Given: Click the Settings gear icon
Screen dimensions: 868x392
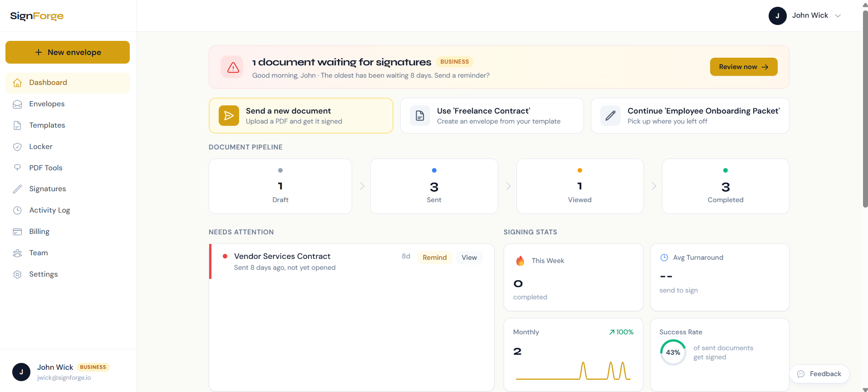Looking at the screenshot, I should pos(17,274).
